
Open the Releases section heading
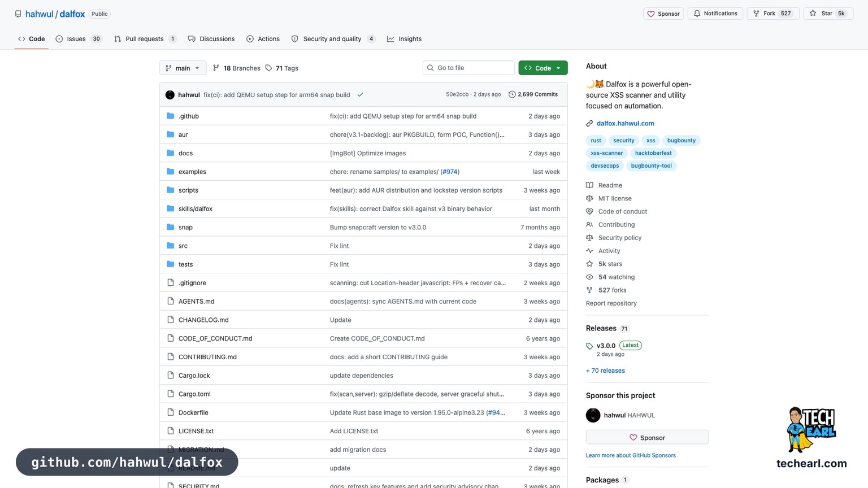601,328
